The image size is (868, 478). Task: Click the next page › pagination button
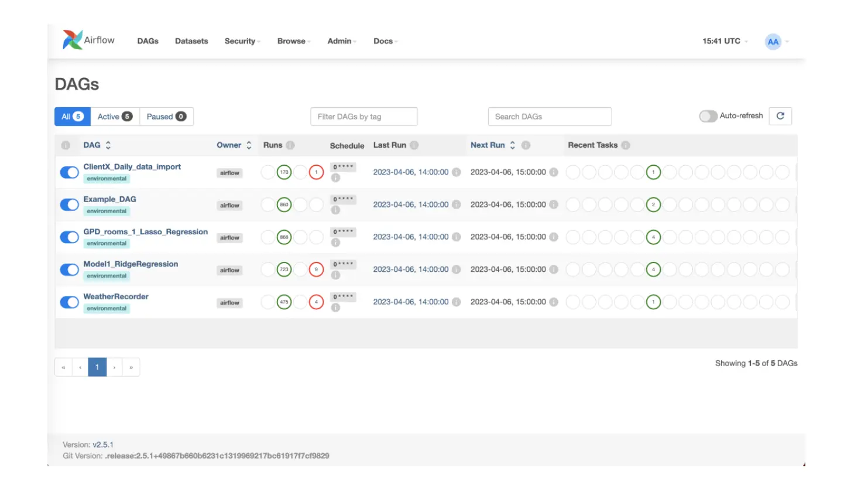click(x=114, y=367)
